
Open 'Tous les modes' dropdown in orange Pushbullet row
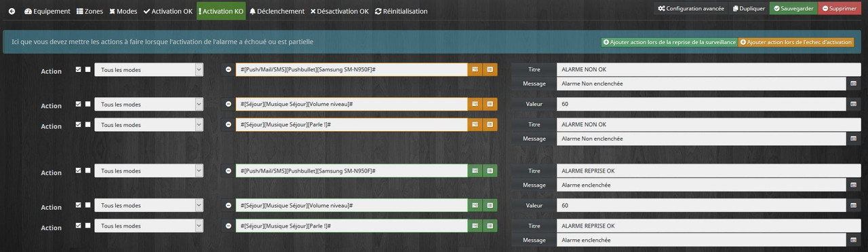click(149, 69)
